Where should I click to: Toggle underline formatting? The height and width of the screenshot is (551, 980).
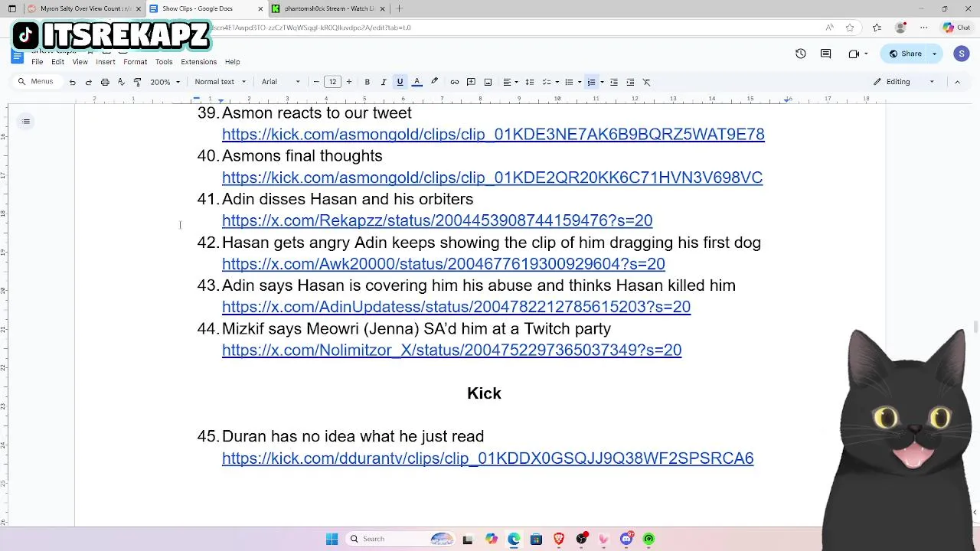tap(400, 82)
